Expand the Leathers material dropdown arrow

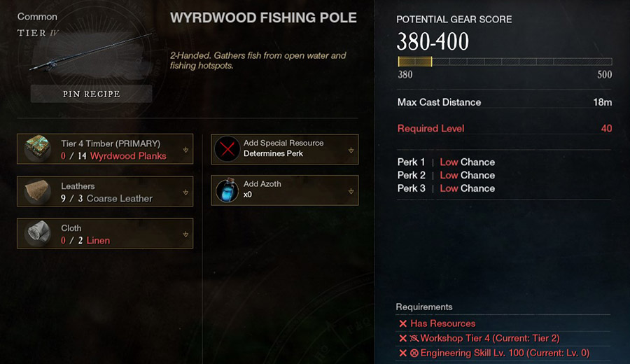point(185,192)
